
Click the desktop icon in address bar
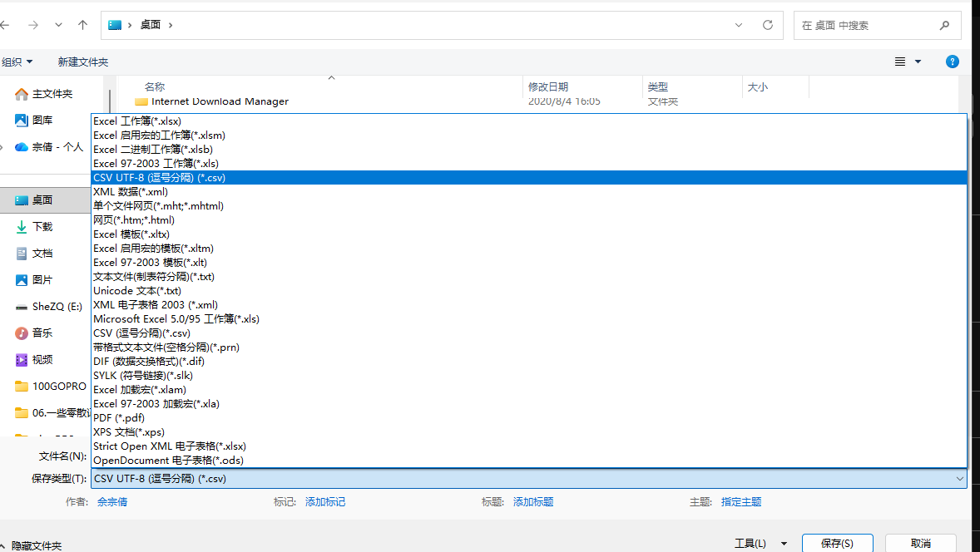pyautogui.click(x=114, y=25)
